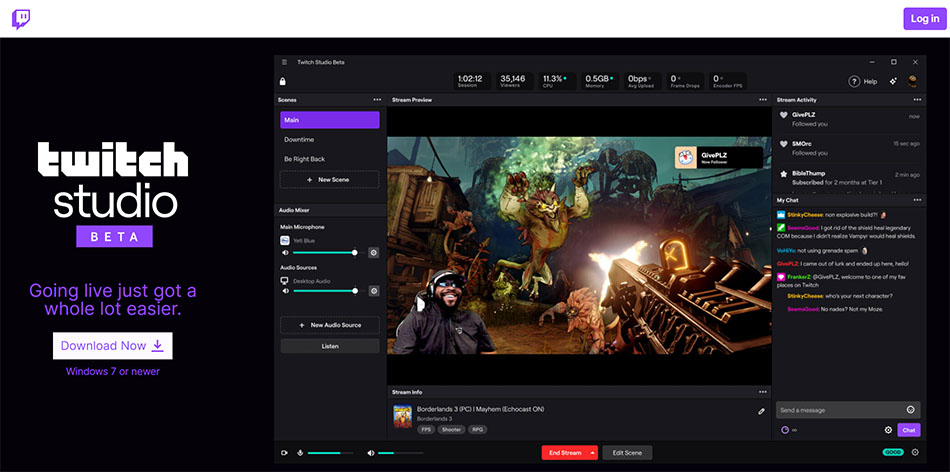Image resolution: width=950 pixels, height=472 pixels.
Task: Click the Shooter tag in Stream Info
Action: (x=451, y=430)
